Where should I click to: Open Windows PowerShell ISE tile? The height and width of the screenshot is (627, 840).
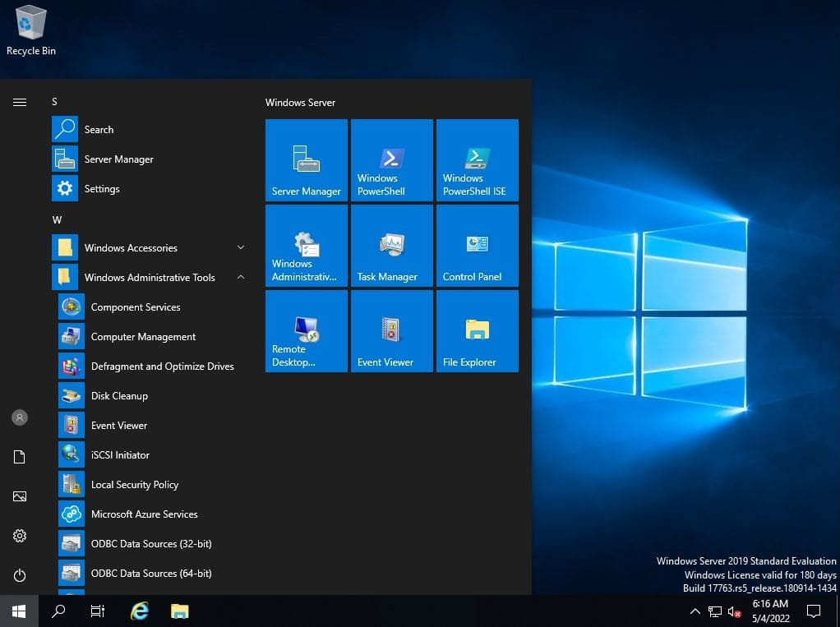(478, 160)
